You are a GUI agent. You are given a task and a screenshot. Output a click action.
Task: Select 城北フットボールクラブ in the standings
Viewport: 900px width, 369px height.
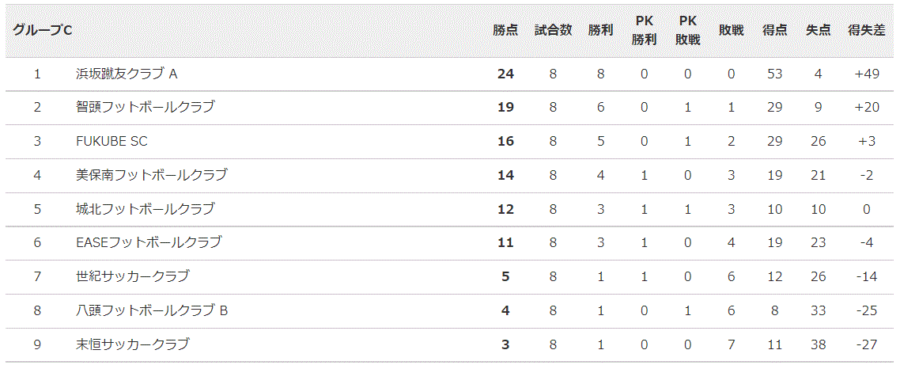145,209
